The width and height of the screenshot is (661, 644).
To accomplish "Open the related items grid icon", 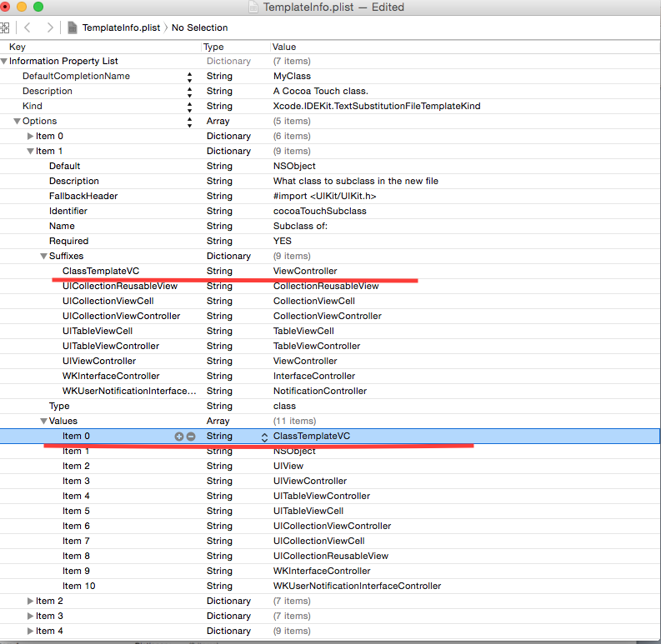I will [5, 27].
